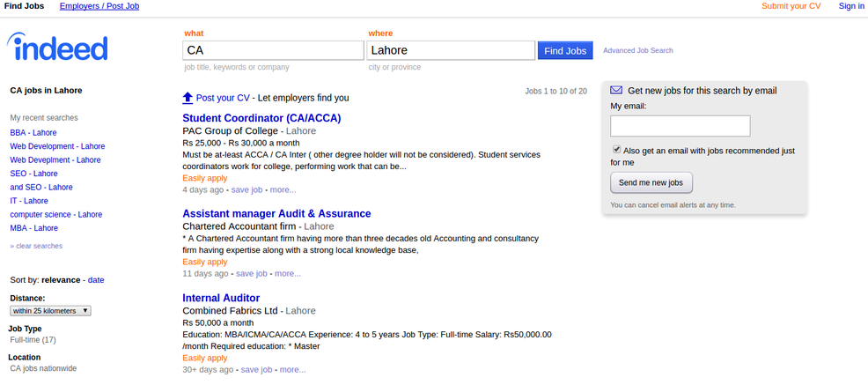Open the Employers / Post Job tab

99,6
